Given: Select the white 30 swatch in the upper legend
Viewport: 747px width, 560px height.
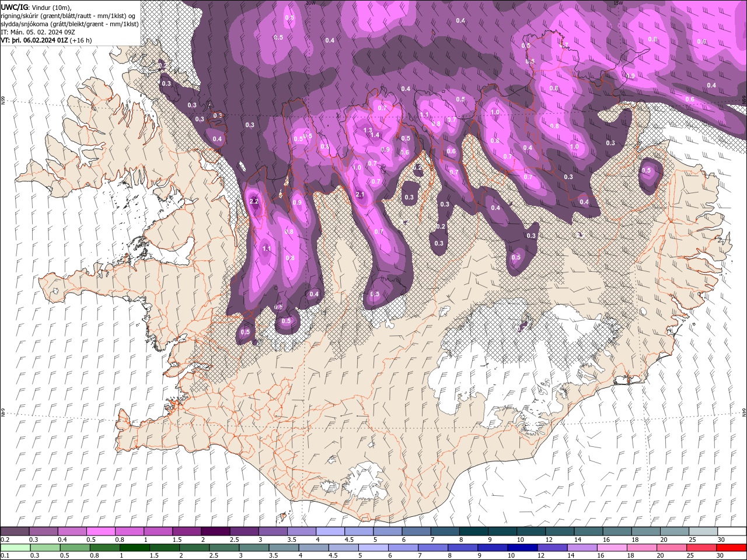Looking at the screenshot, I should click(x=732, y=531).
